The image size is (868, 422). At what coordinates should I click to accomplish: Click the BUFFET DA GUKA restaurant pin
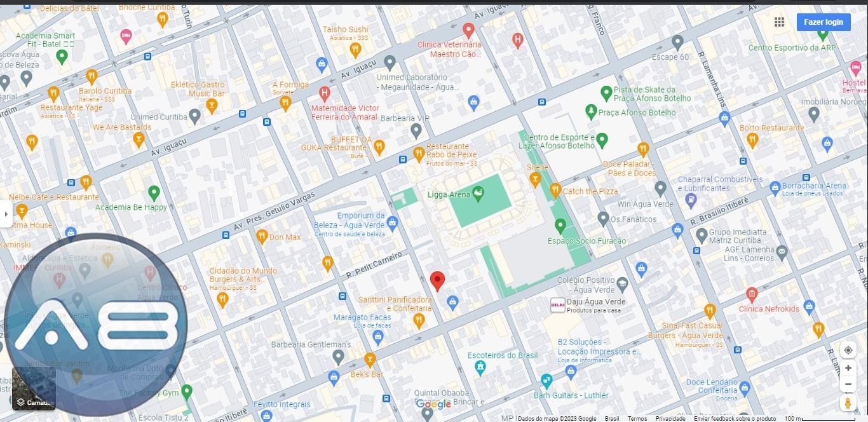379,147
